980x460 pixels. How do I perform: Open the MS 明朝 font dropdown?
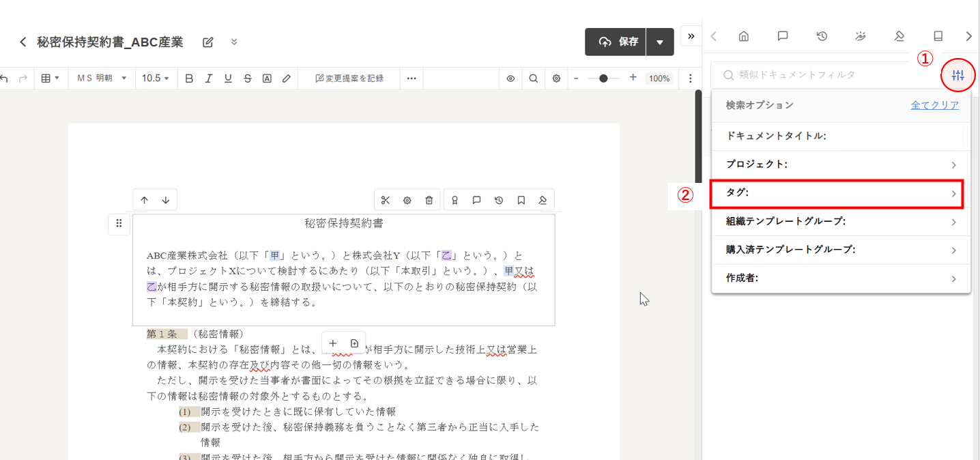coord(102,78)
